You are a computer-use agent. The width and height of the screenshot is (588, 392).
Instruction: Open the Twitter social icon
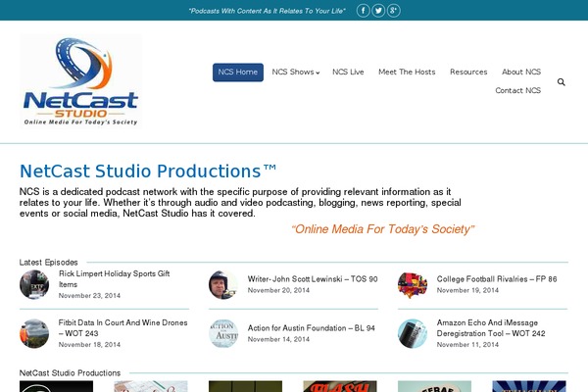pos(378,11)
